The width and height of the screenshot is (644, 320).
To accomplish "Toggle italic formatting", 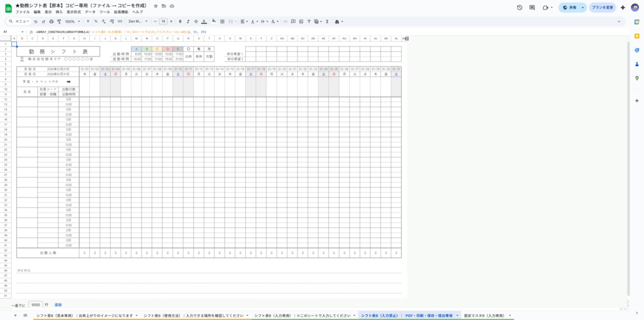I will click(x=187, y=21).
